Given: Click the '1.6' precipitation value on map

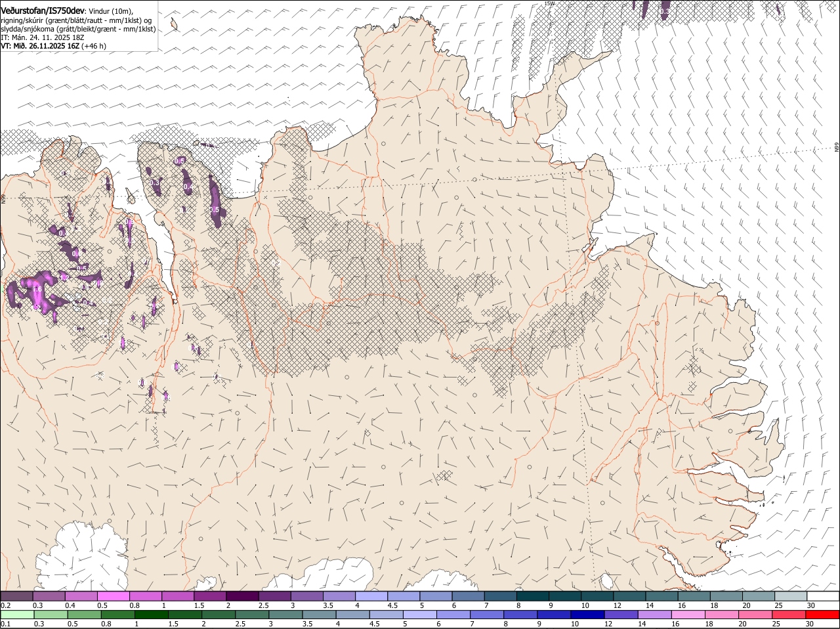Looking at the screenshot, I should [37, 290].
